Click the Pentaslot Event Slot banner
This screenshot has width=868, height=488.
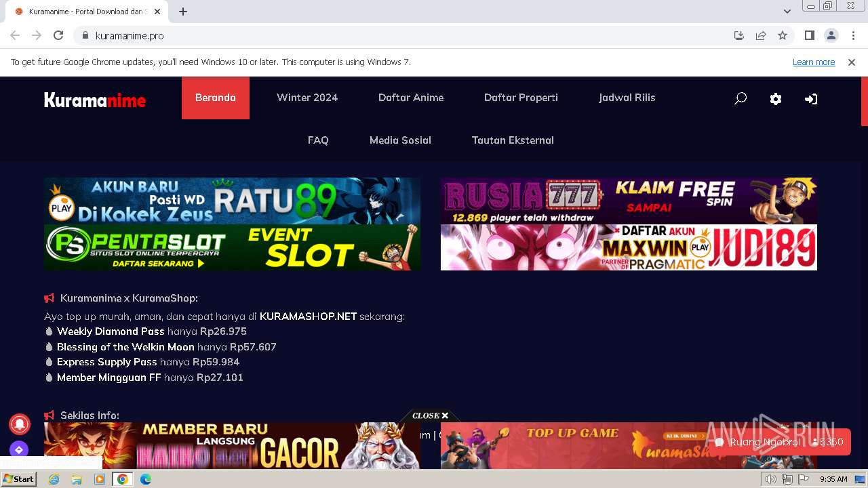[232, 247]
